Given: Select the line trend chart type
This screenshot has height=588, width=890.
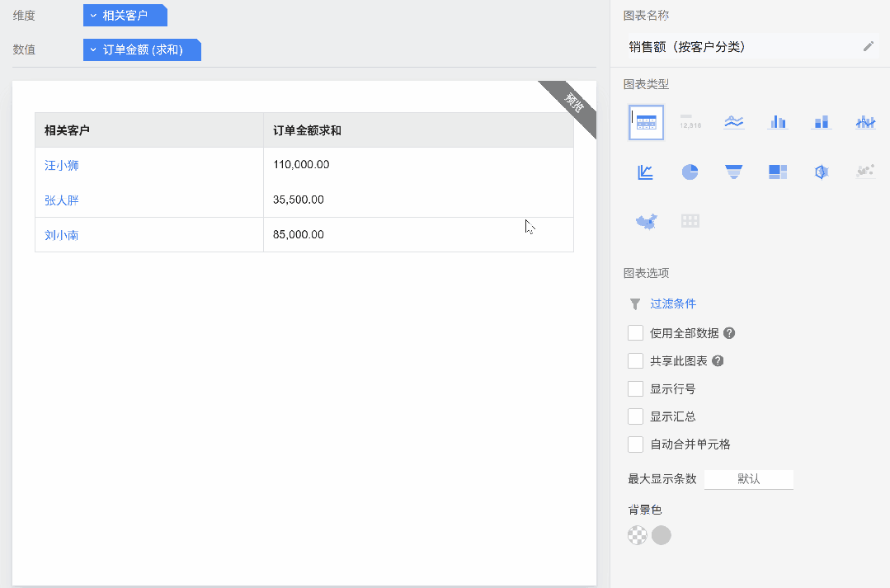Looking at the screenshot, I should coord(646,172).
